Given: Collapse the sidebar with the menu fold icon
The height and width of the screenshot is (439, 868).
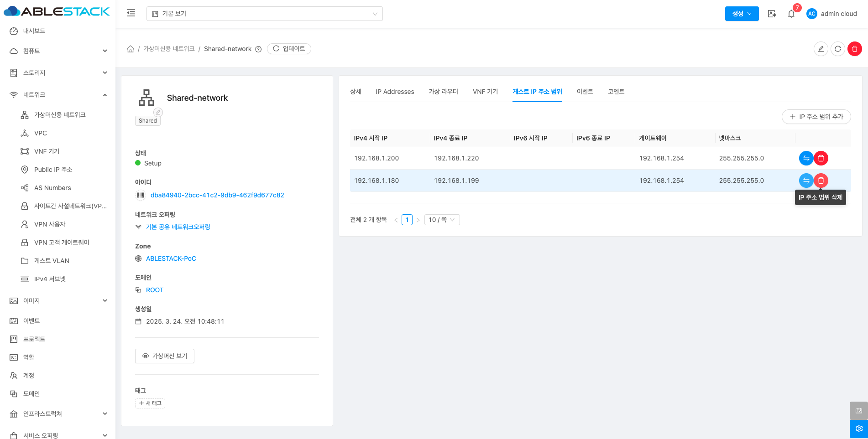Looking at the screenshot, I should tap(131, 13).
